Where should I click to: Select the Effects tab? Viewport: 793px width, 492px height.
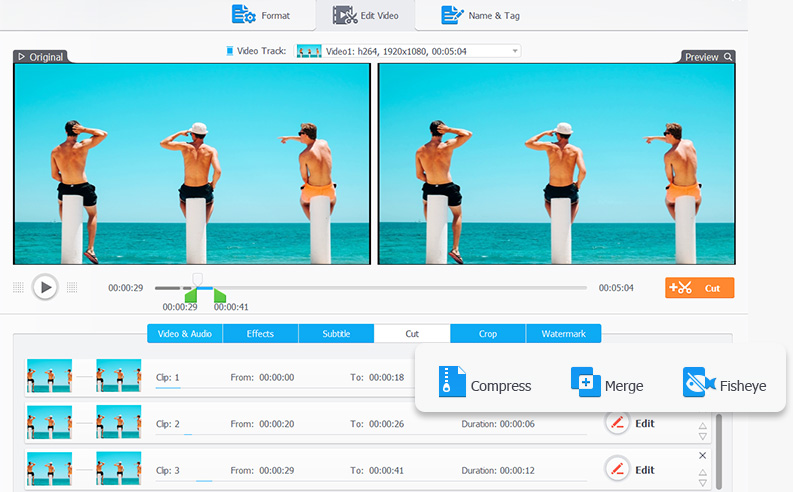coord(260,334)
